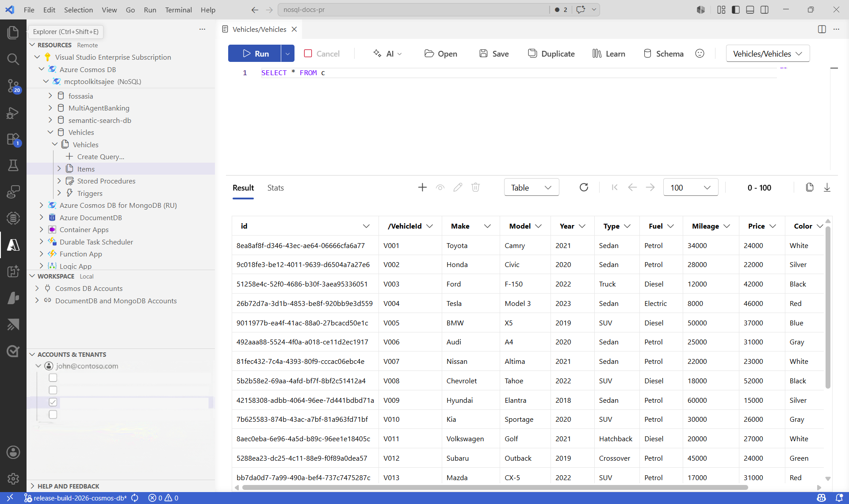Screen dimensions: 849x504
Task: Click the Schema button
Action: tap(663, 53)
